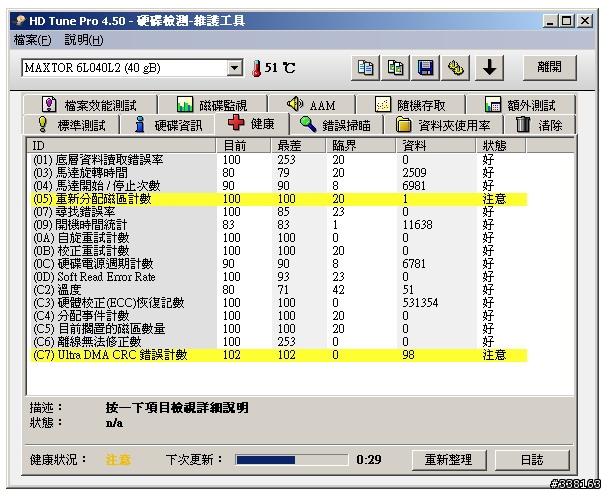Select the (C2) 溫度 row

coord(279,290)
